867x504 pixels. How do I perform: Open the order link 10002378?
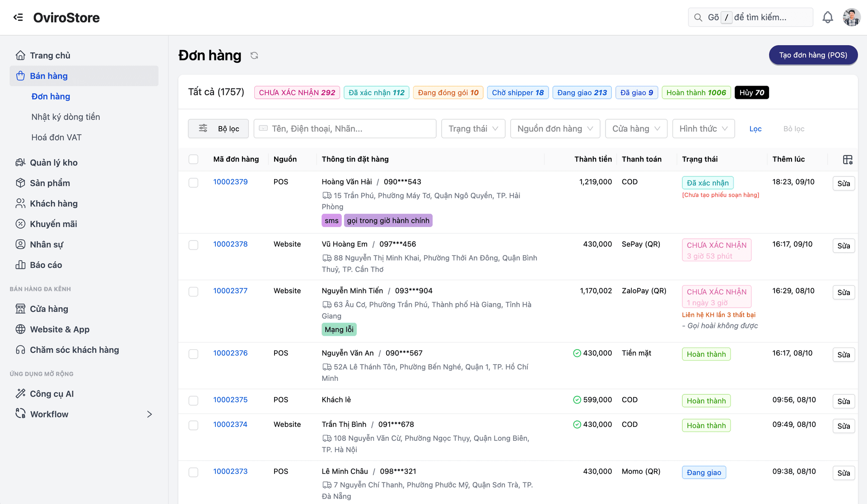coord(230,244)
